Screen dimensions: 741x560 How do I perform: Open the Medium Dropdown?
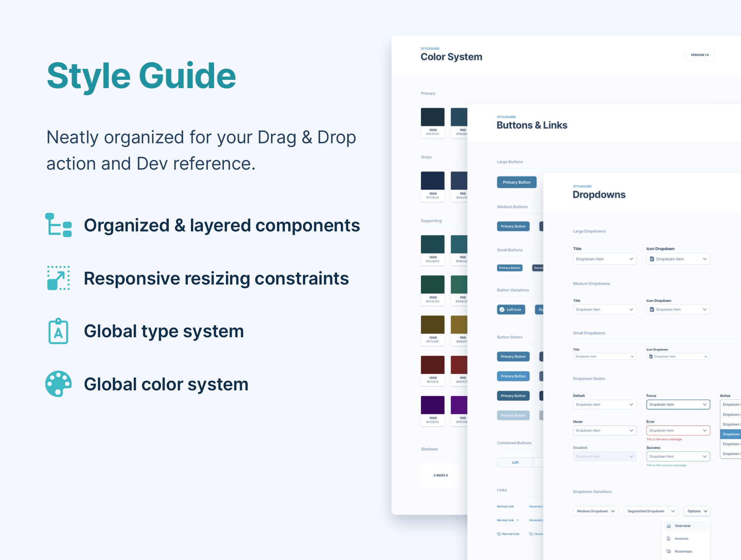tap(595, 511)
